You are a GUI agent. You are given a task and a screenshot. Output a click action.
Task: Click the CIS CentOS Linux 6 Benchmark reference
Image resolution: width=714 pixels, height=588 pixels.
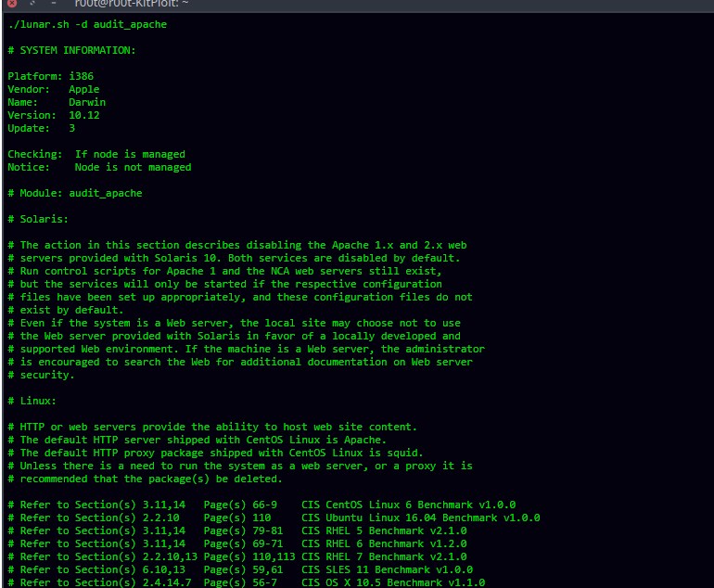[408, 505]
